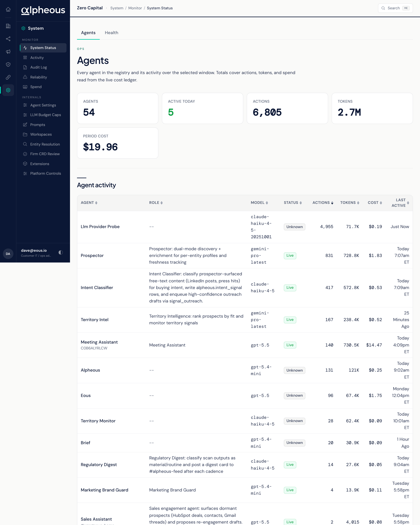Click the Live badge for Meeting Assistant
This screenshot has height=525, width=420.
(290, 345)
